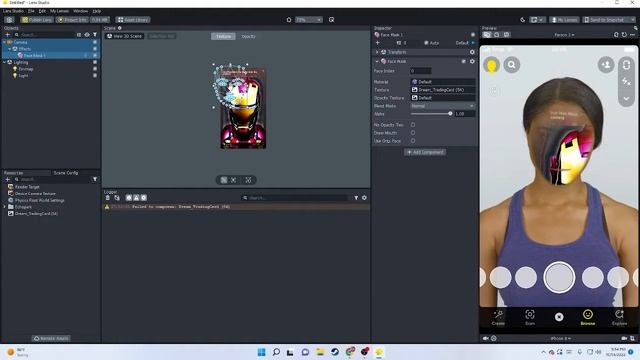Viewport: 640px width, 360px height.
Task: Enable the Draw Mouth checkbox
Action: (x=413, y=133)
